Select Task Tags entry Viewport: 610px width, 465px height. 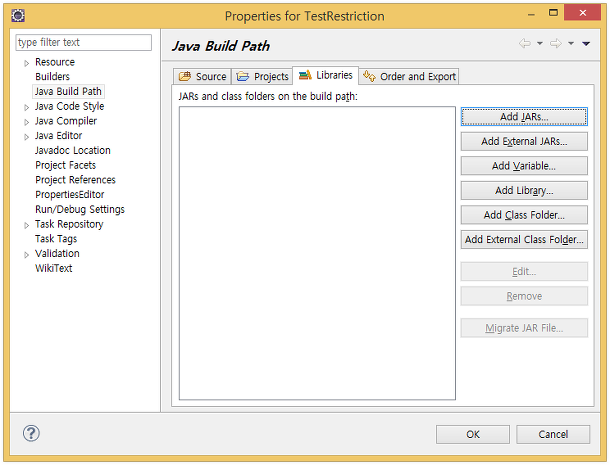pyautogui.click(x=56, y=239)
